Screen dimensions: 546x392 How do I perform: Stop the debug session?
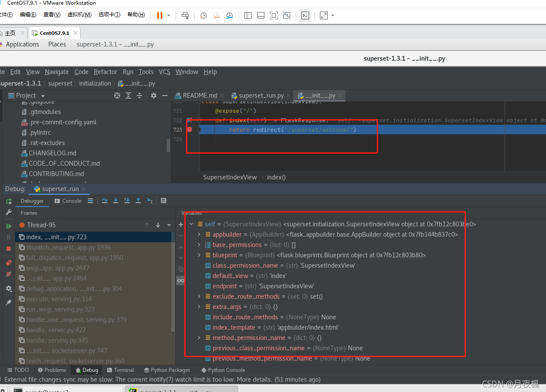pos(9,249)
